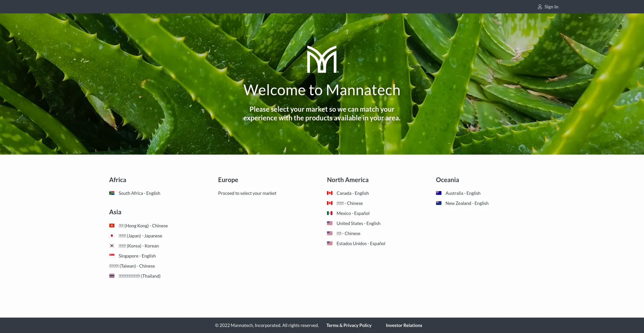644x333 pixels.
Task: Click the Mannatech M logo
Action: click(323, 59)
